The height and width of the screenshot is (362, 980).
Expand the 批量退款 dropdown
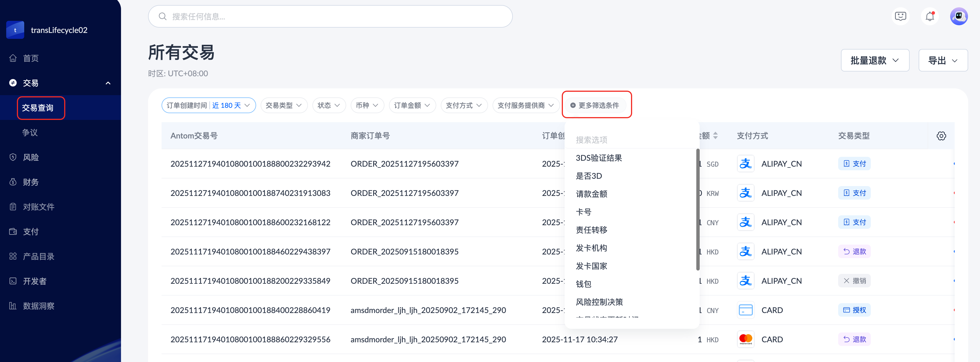click(x=875, y=61)
